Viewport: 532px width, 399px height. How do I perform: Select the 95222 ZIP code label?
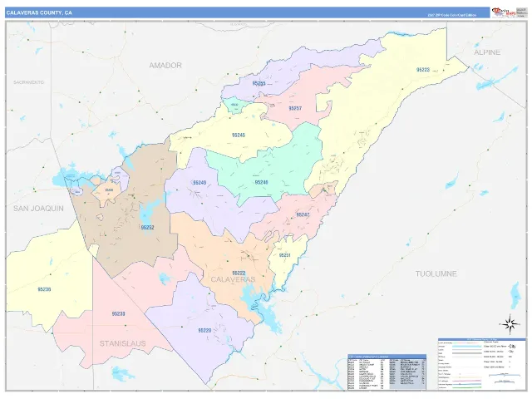click(239, 273)
